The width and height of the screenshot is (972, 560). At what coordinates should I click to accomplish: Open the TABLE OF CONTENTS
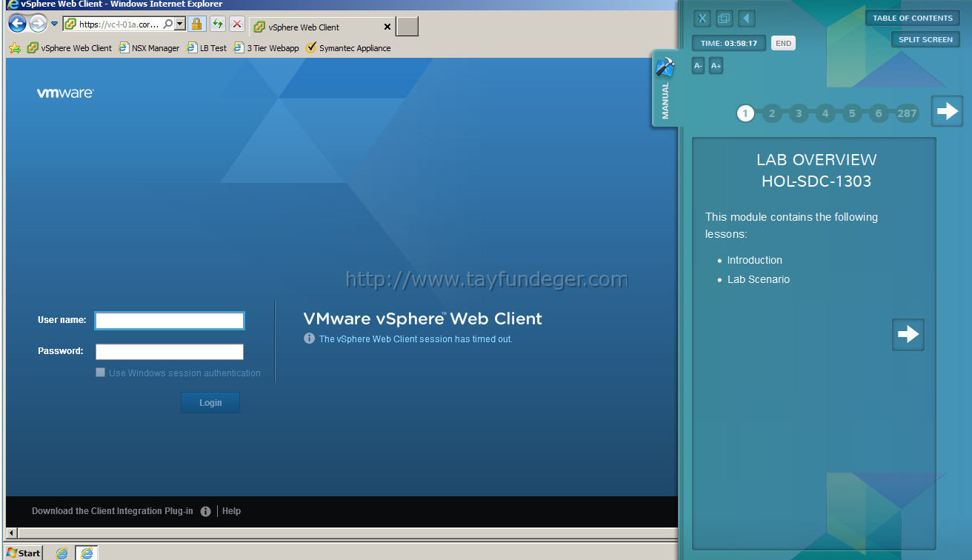coord(912,18)
